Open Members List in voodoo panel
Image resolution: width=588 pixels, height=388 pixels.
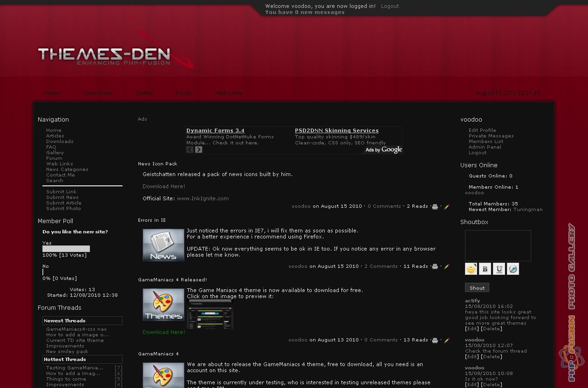pyautogui.click(x=486, y=142)
